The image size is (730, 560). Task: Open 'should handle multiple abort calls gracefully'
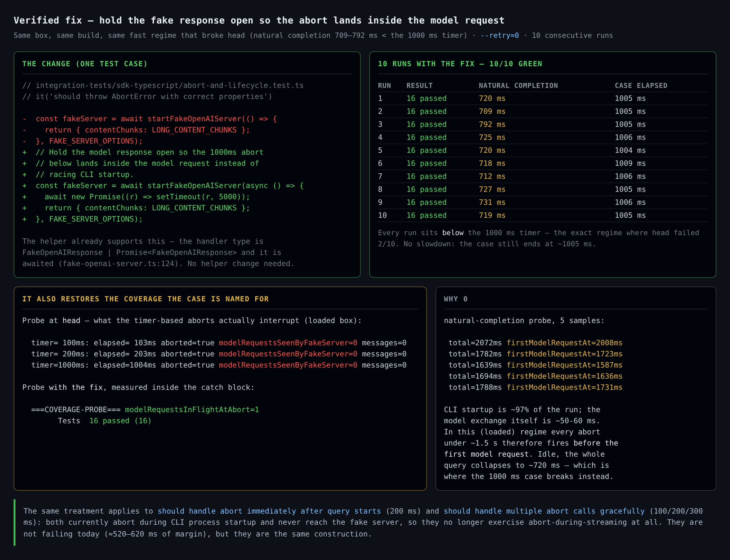coord(544,511)
